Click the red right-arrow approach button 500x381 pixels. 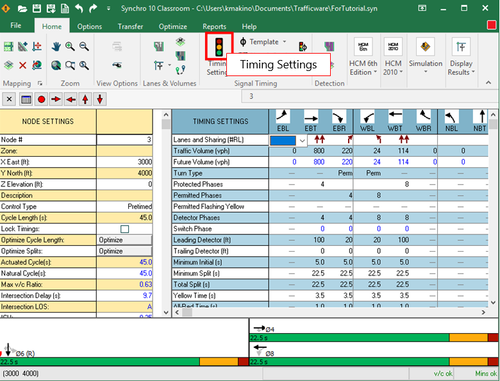[x=56, y=99]
